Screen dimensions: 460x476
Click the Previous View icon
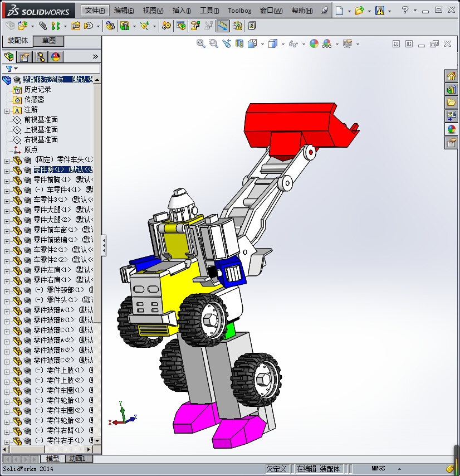[227, 43]
